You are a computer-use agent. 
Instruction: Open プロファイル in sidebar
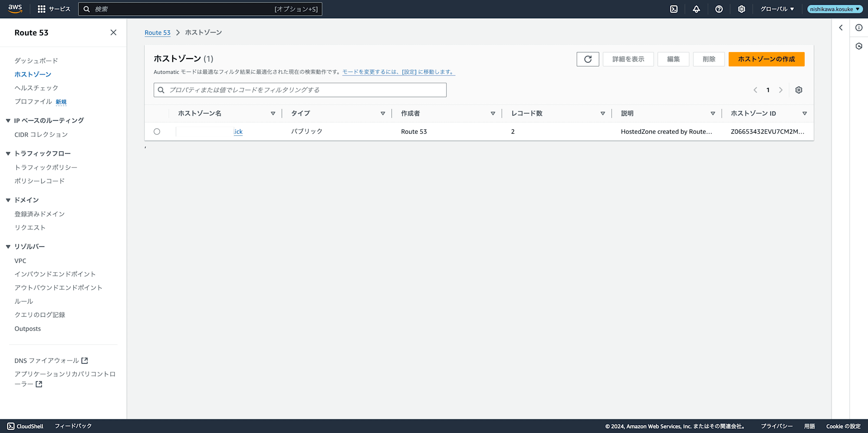tap(33, 102)
